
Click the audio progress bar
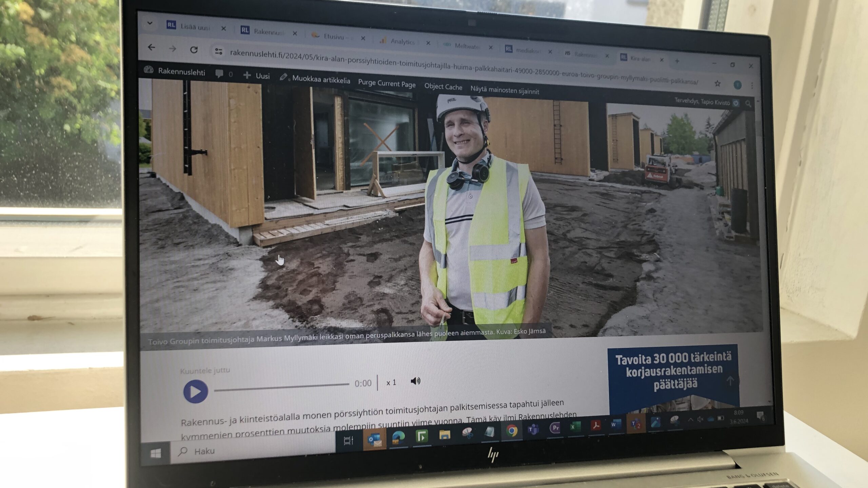tap(281, 387)
